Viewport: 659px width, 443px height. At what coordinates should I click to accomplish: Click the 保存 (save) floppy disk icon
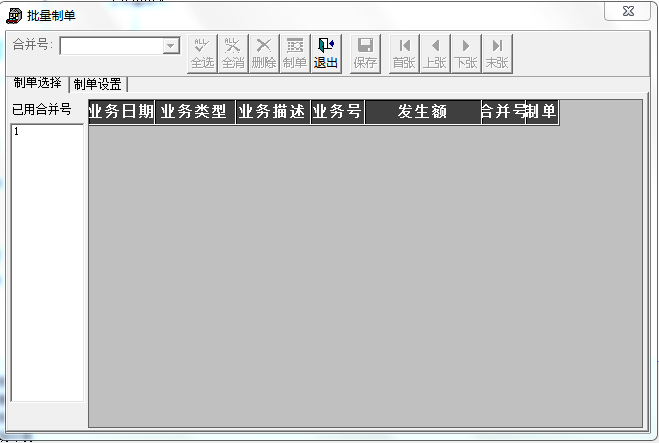[365, 53]
